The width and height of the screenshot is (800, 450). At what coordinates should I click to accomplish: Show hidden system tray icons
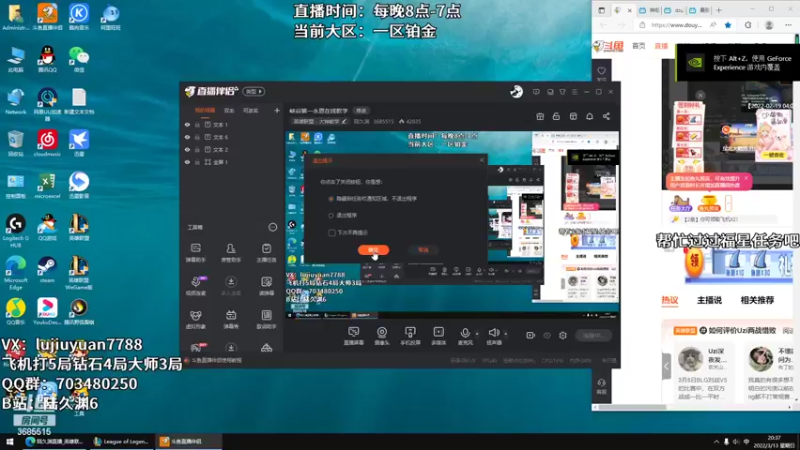[x=716, y=441]
